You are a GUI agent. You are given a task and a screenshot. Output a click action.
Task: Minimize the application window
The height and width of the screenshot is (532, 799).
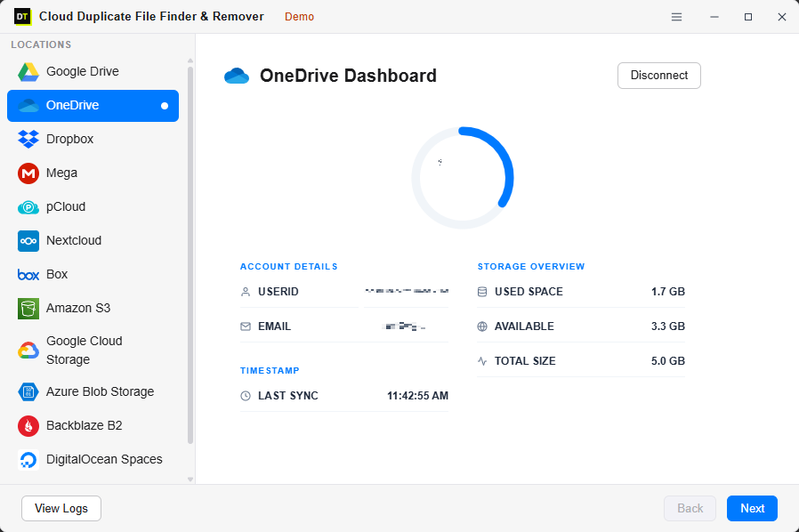714,17
